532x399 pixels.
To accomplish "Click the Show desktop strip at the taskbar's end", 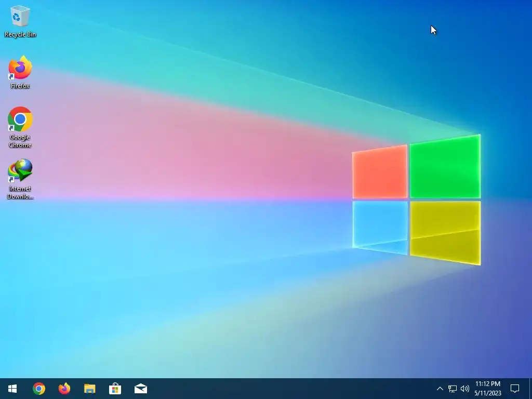I will click(x=530, y=389).
